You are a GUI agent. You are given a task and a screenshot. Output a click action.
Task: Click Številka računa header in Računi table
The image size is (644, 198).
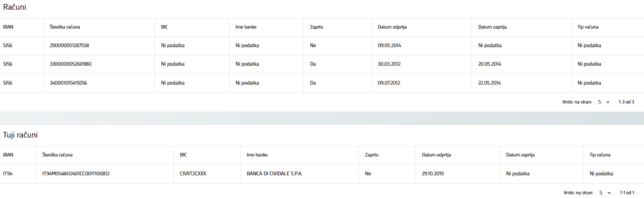click(65, 27)
